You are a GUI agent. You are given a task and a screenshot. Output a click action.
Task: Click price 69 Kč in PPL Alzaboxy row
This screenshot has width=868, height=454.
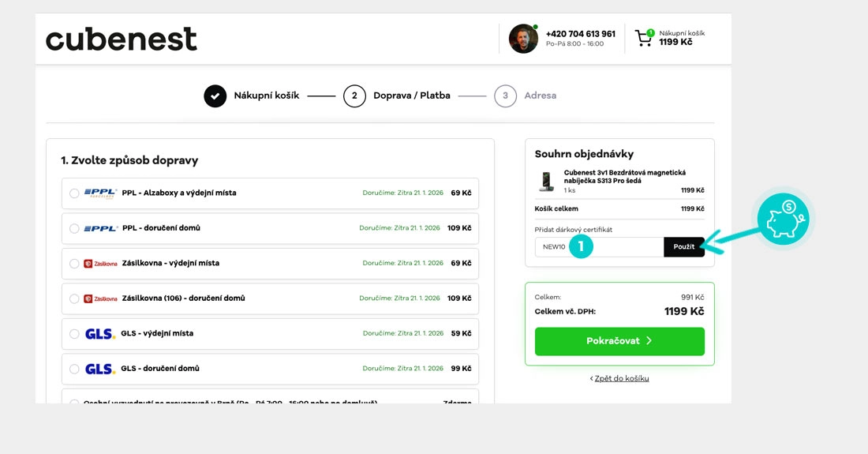(461, 193)
